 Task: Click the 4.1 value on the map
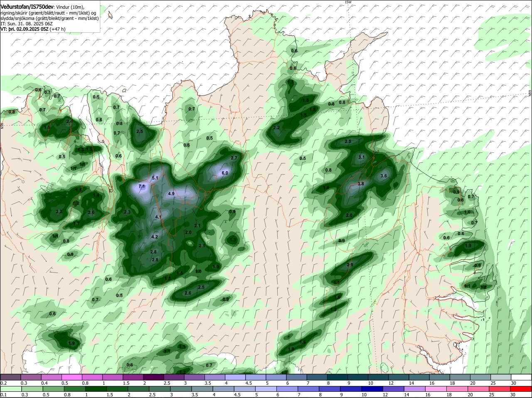click(158, 217)
